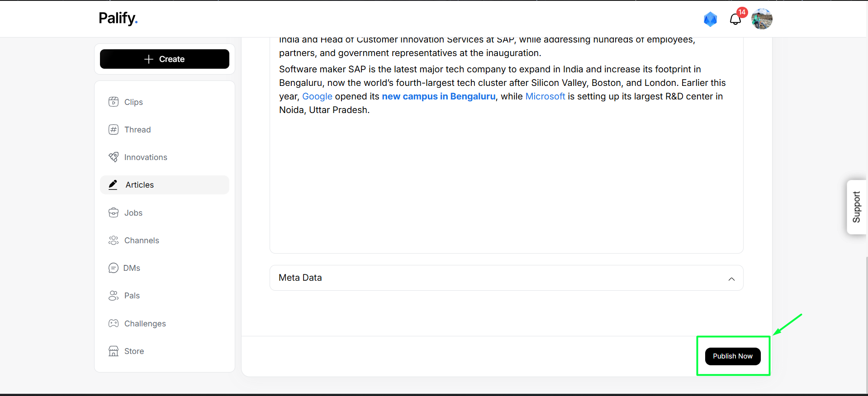Click the Palify logo

118,19
